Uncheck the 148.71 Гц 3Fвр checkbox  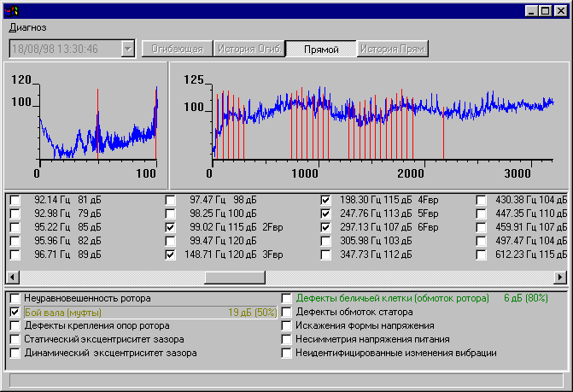point(170,255)
